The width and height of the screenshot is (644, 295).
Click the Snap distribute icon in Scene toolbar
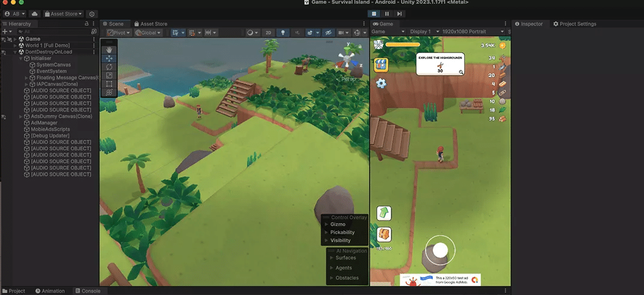208,33
